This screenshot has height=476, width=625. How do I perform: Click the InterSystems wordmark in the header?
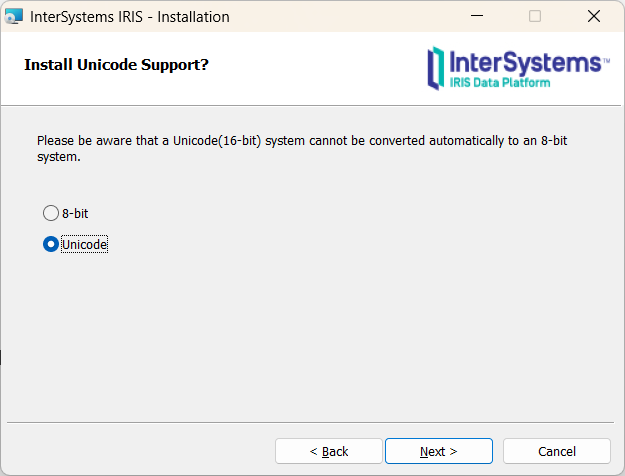click(526, 62)
